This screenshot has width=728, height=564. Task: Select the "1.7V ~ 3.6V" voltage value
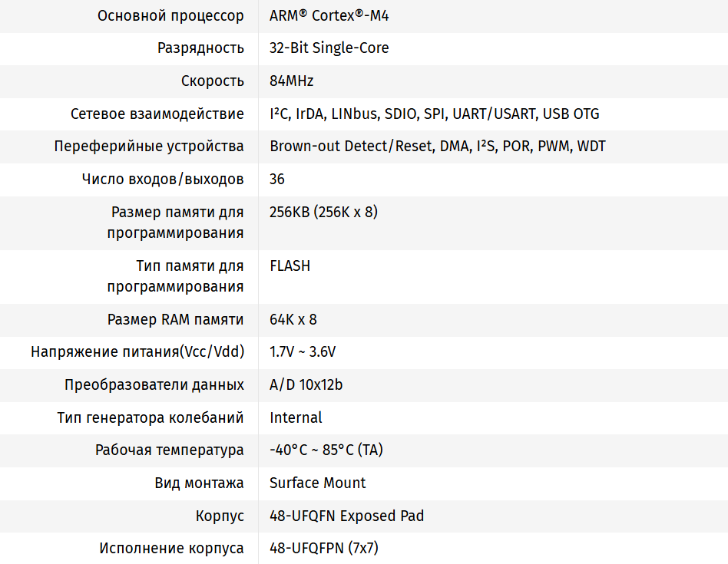pos(303,352)
